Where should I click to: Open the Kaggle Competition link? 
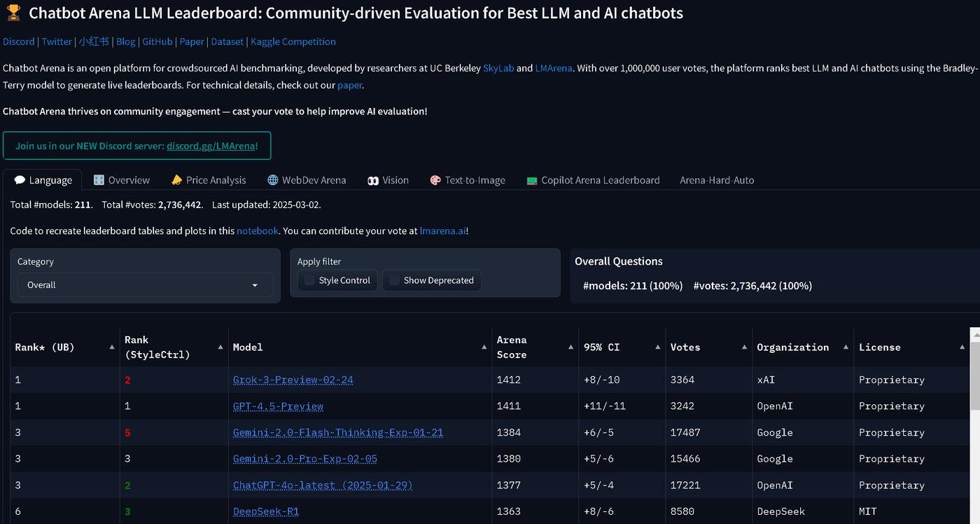click(x=293, y=41)
